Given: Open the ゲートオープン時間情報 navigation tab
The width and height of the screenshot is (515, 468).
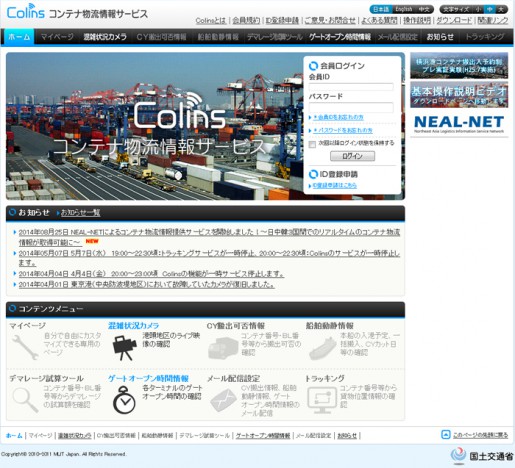Looking at the screenshot, I should click(x=340, y=37).
